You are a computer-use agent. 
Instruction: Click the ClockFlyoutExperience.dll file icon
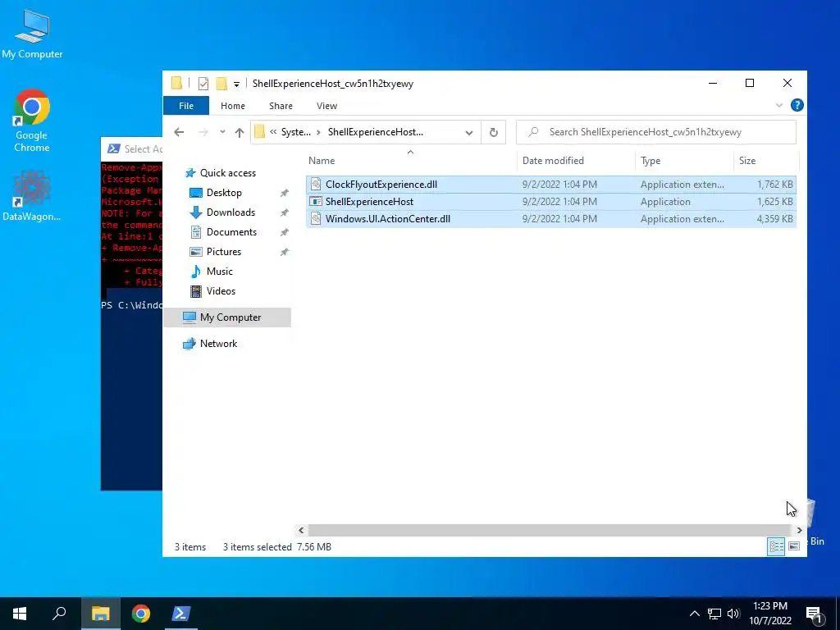click(316, 185)
